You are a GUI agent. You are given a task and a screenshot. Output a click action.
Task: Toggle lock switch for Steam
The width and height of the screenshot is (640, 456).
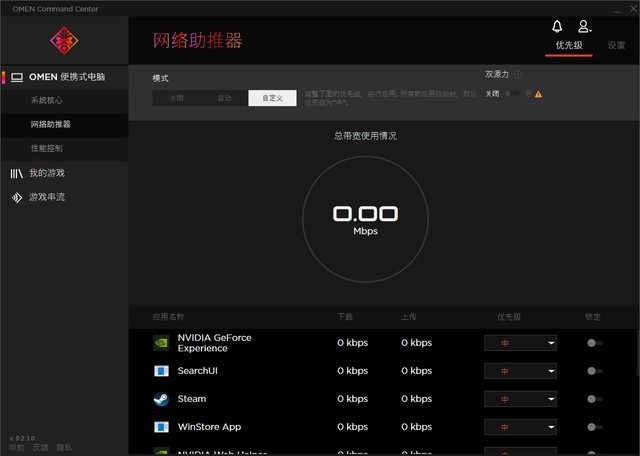click(x=595, y=399)
